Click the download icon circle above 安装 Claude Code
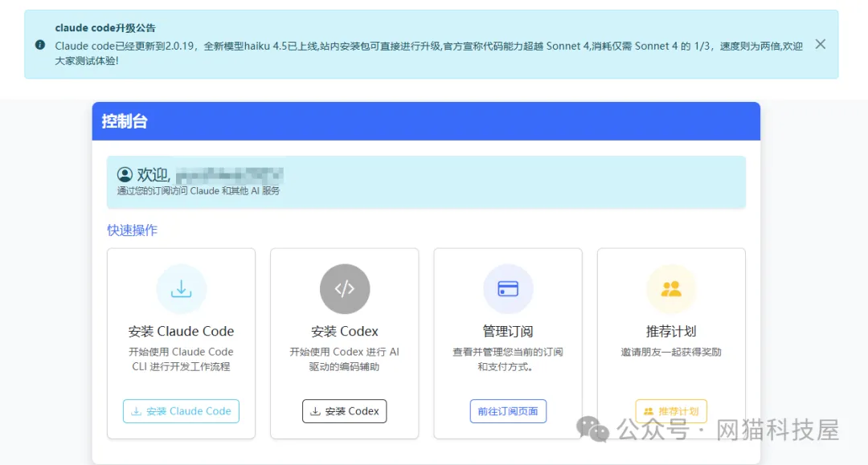This screenshot has height=465, width=868. pyautogui.click(x=181, y=289)
